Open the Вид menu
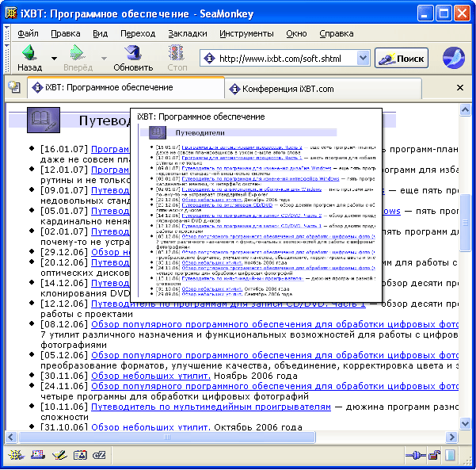This screenshot has width=476, height=470. (100, 33)
